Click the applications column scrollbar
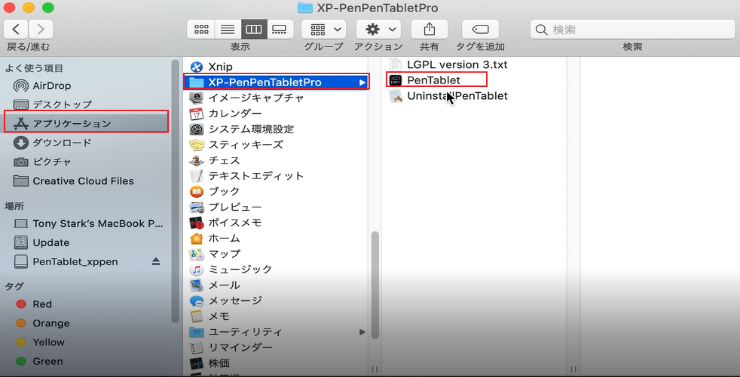740x377 pixels. pyautogui.click(x=375, y=285)
